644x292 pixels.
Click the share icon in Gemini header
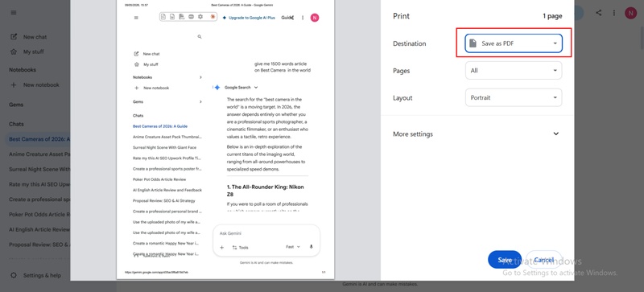tap(598, 13)
